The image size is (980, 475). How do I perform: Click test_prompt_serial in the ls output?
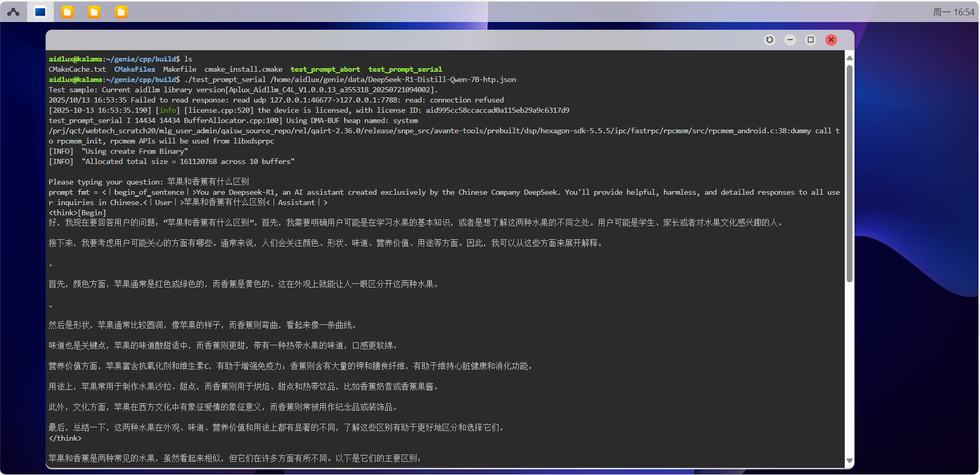click(x=405, y=69)
